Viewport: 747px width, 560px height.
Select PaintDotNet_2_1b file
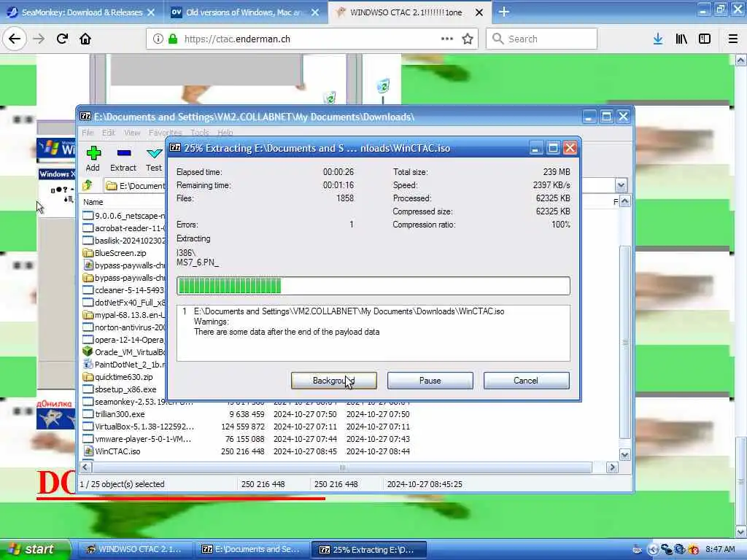point(124,365)
